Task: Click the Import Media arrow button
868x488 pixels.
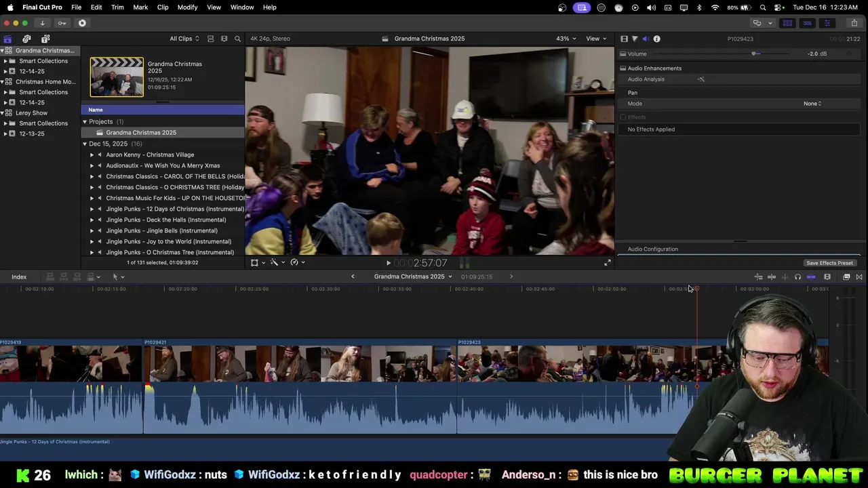Action: (42, 23)
